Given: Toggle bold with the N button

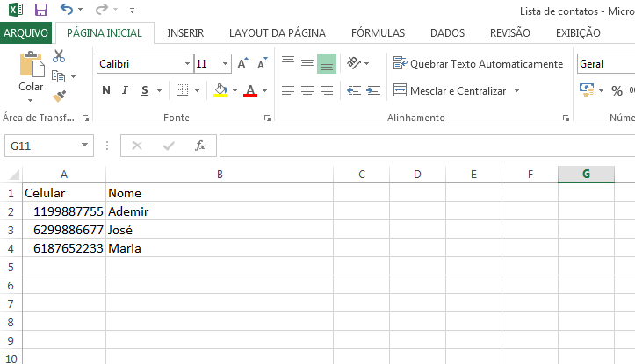Looking at the screenshot, I should [x=106, y=90].
